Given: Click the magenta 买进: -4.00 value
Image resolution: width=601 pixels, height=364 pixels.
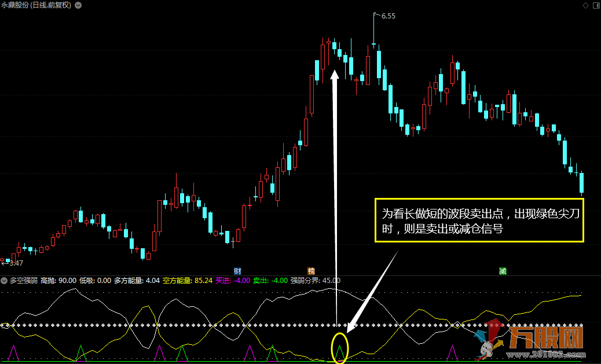Looking at the screenshot, I should click(233, 281).
